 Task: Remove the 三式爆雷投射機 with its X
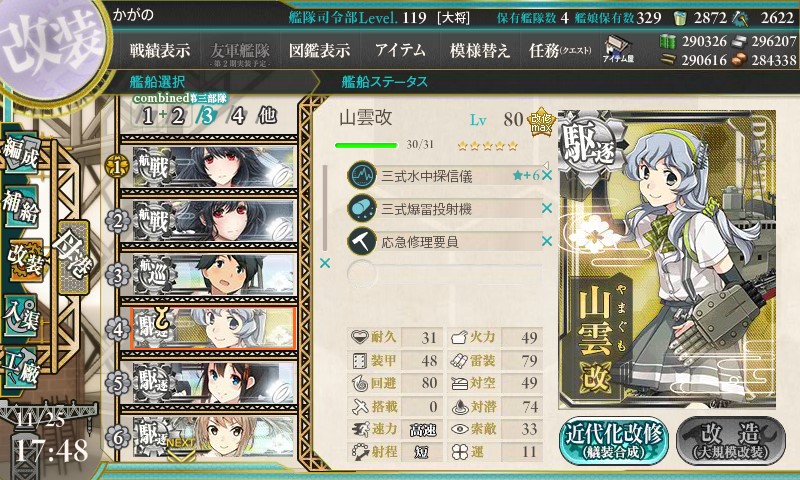(547, 208)
